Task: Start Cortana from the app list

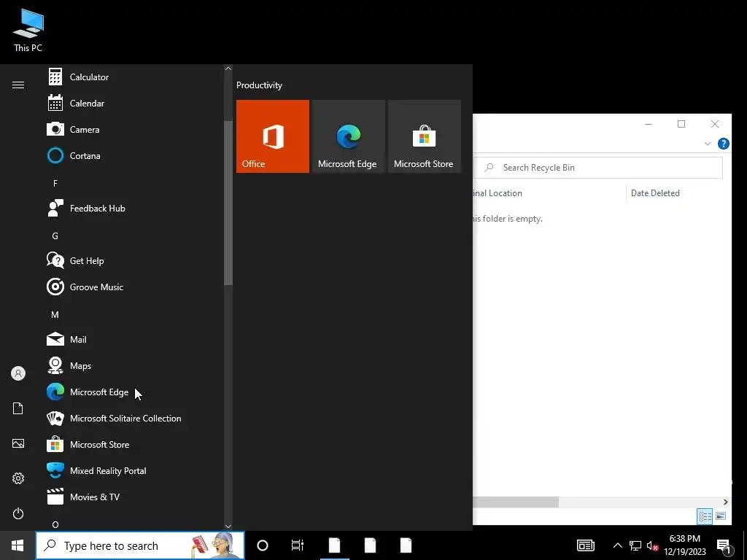Action: (x=133, y=156)
